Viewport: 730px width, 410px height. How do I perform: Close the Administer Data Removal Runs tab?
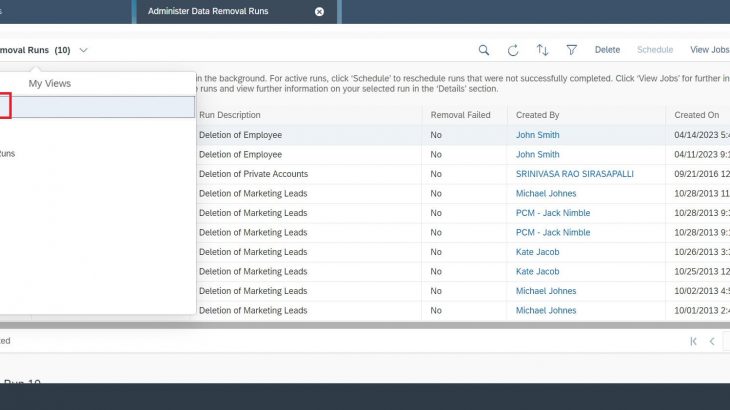pyautogui.click(x=319, y=12)
